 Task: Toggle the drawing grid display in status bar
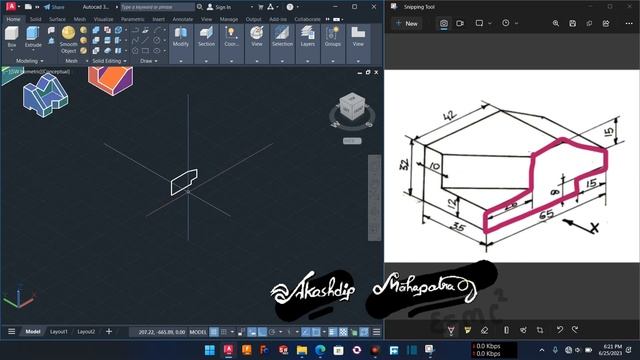[214, 332]
